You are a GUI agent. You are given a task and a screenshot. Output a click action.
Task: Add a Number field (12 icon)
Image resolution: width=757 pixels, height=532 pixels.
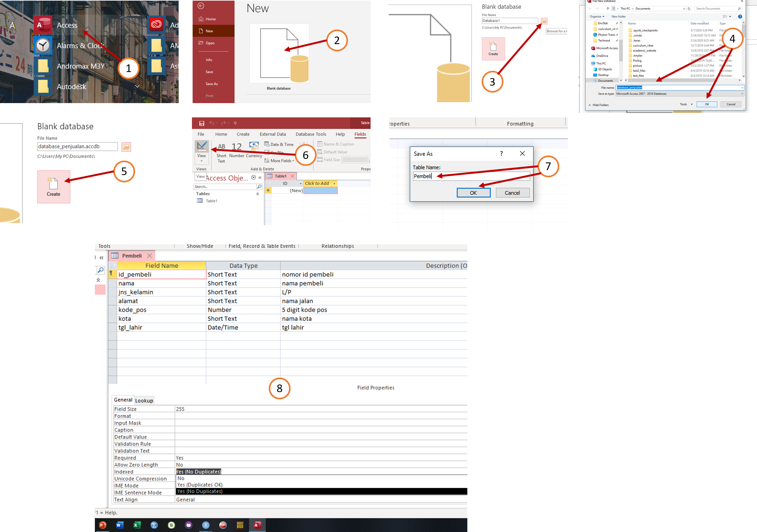236,147
